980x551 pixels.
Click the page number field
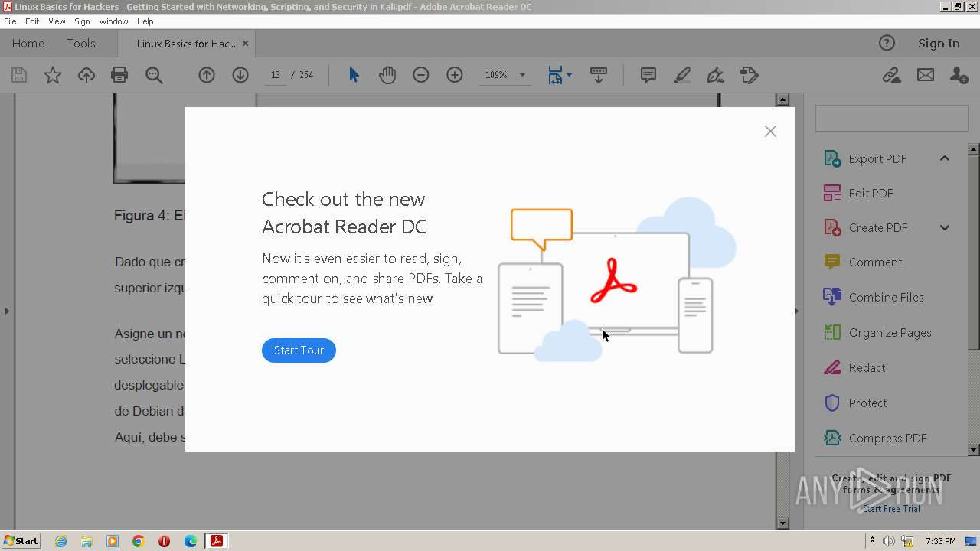coord(275,75)
